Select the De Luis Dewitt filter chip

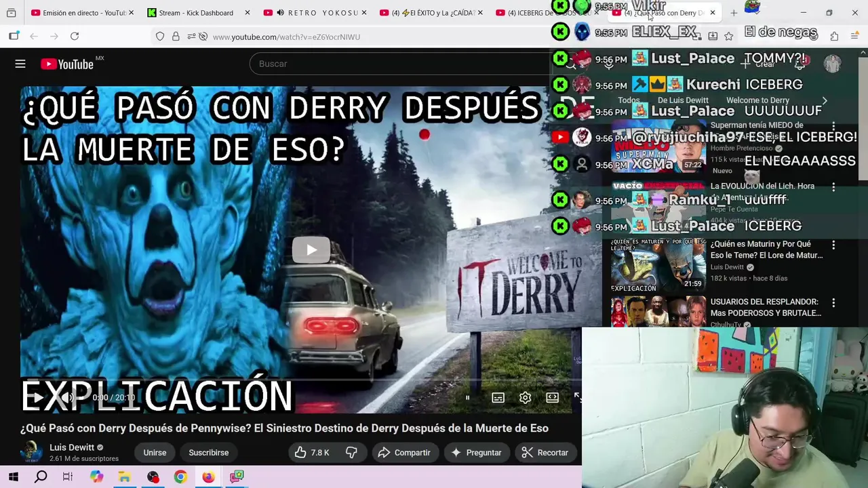click(683, 100)
